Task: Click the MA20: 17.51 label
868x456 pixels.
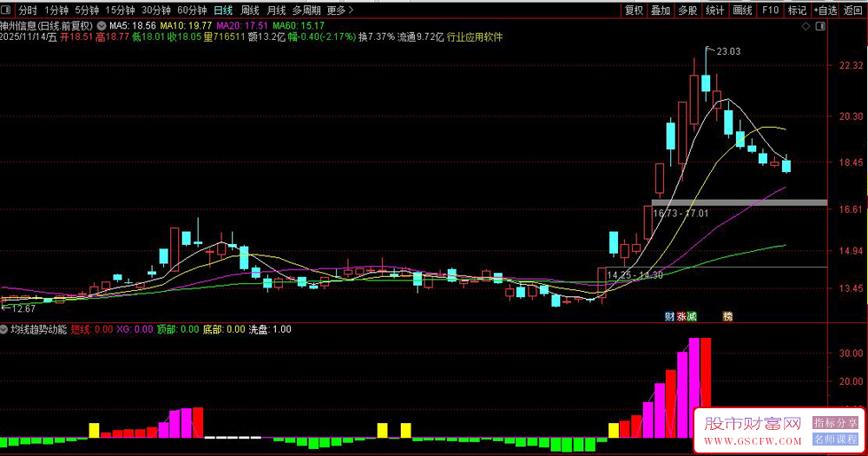Action: click(x=242, y=25)
